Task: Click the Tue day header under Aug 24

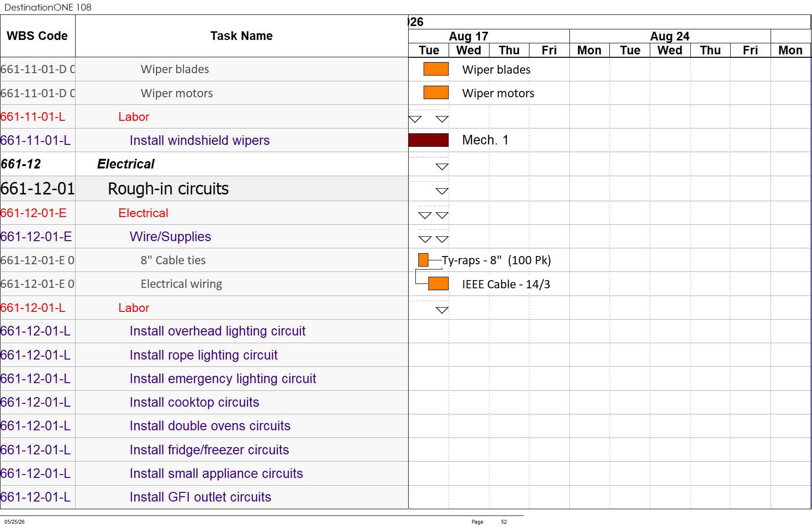Action: [630, 50]
